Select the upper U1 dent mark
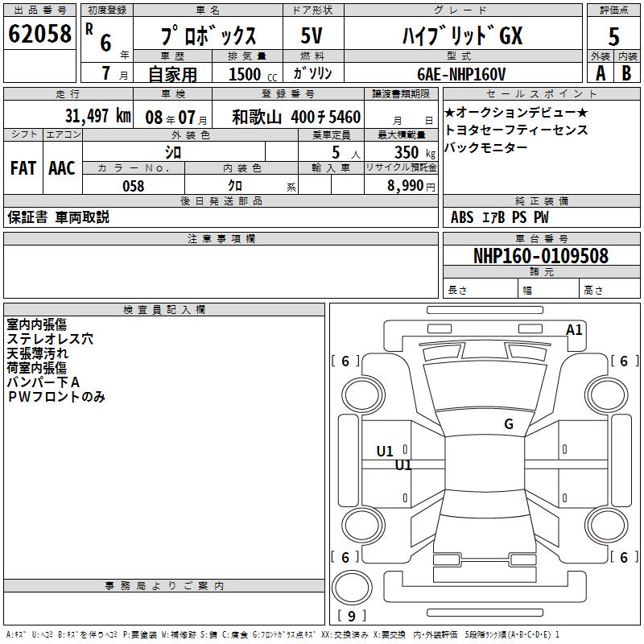 pyautogui.click(x=385, y=452)
